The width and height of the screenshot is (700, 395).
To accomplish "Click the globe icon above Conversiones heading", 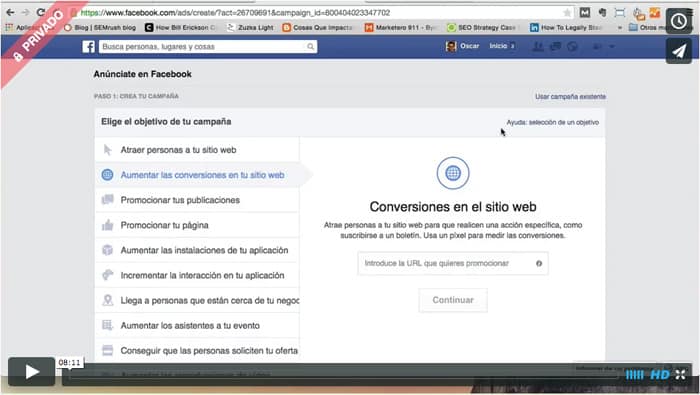I will coord(453,173).
